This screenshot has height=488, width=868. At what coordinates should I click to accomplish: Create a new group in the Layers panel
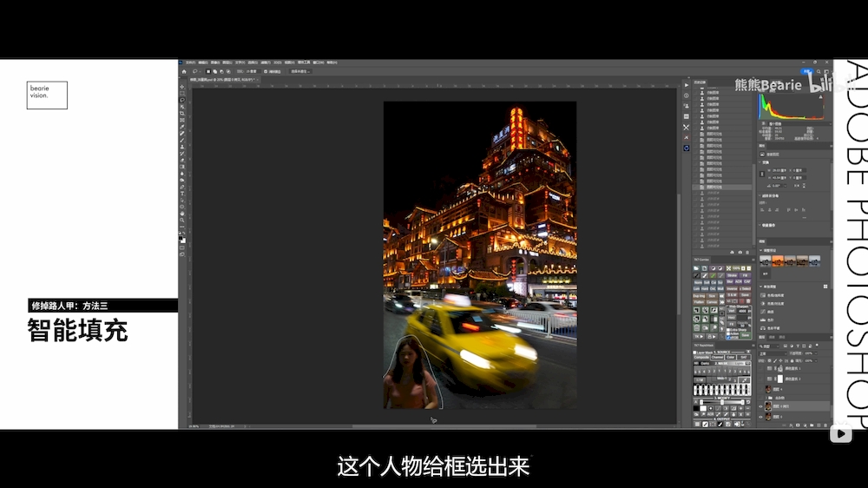coord(812,425)
